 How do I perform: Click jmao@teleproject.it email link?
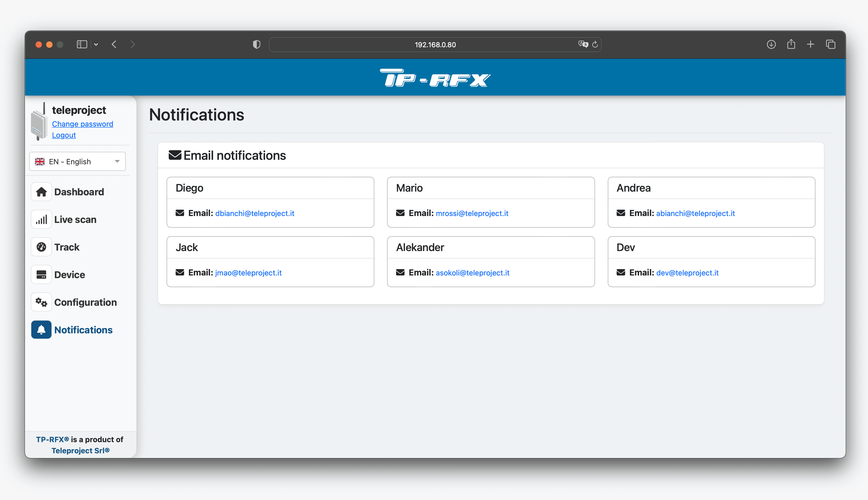(x=248, y=273)
